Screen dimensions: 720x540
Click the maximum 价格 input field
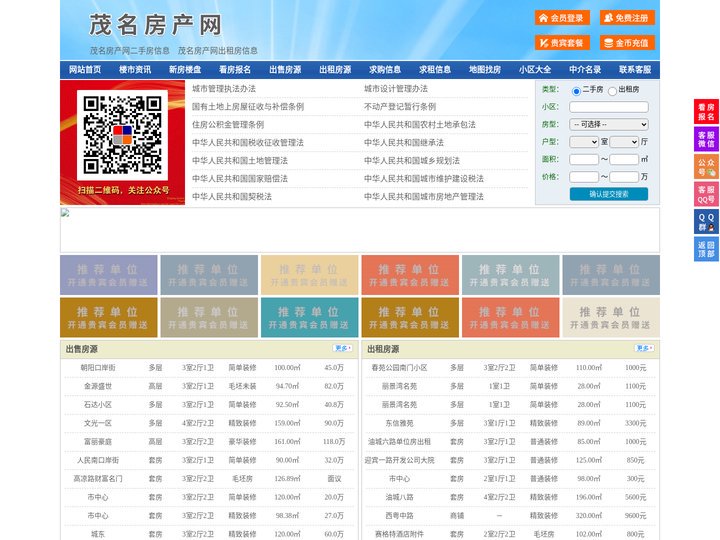click(x=624, y=177)
